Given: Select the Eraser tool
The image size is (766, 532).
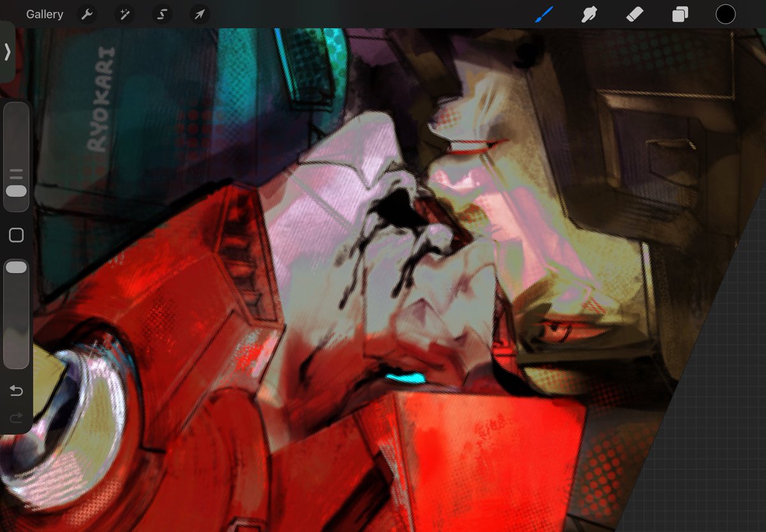Looking at the screenshot, I should (635, 14).
